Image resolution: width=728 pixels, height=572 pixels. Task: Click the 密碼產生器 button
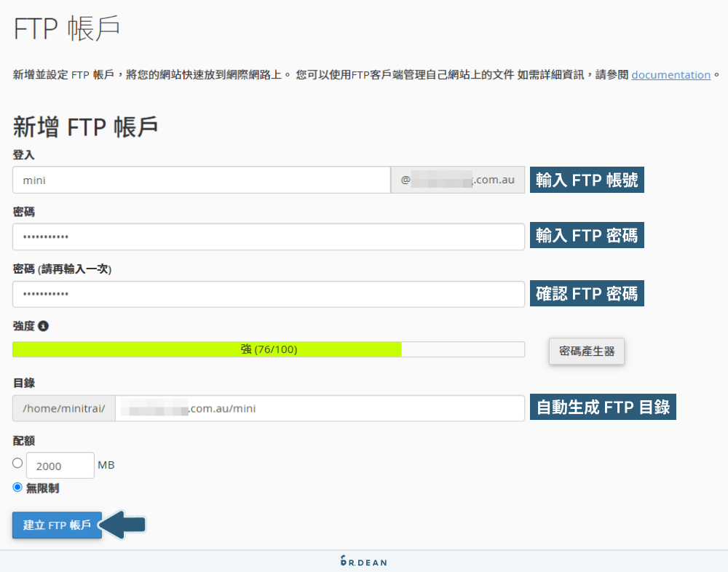coord(586,351)
